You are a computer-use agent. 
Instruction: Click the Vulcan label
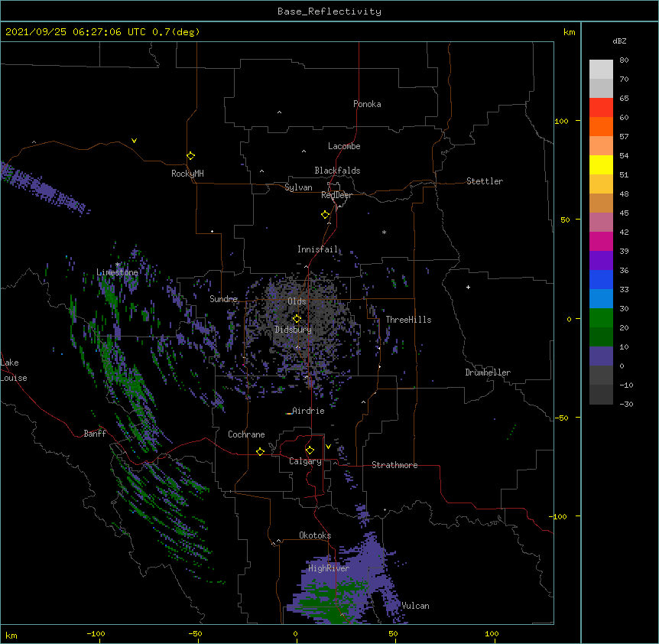coord(415,606)
